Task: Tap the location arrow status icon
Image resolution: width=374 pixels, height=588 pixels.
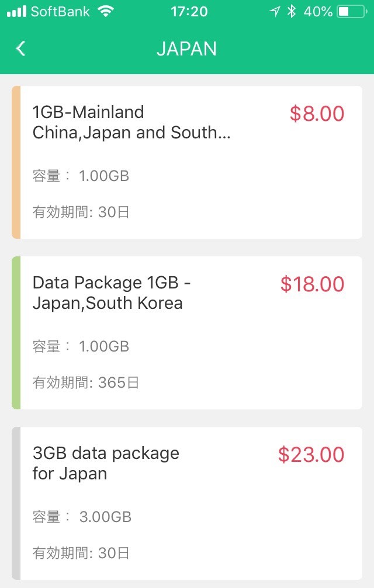Action: [x=275, y=12]
